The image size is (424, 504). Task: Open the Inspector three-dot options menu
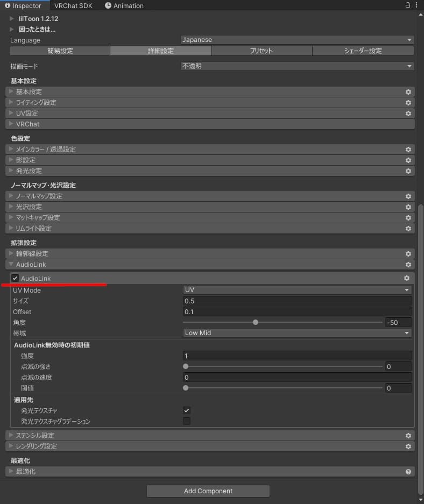(x=416, y=5)
